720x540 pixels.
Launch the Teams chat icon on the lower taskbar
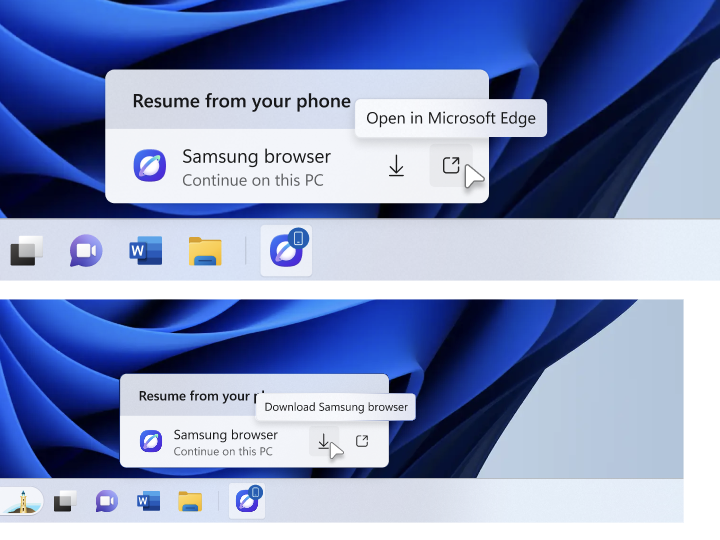(107, 501)
